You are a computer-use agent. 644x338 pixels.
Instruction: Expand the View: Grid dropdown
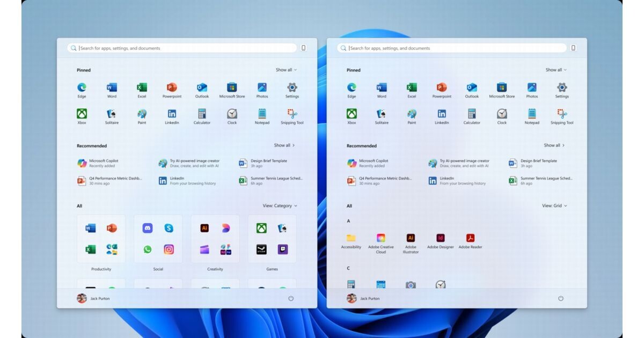(554, 205)
